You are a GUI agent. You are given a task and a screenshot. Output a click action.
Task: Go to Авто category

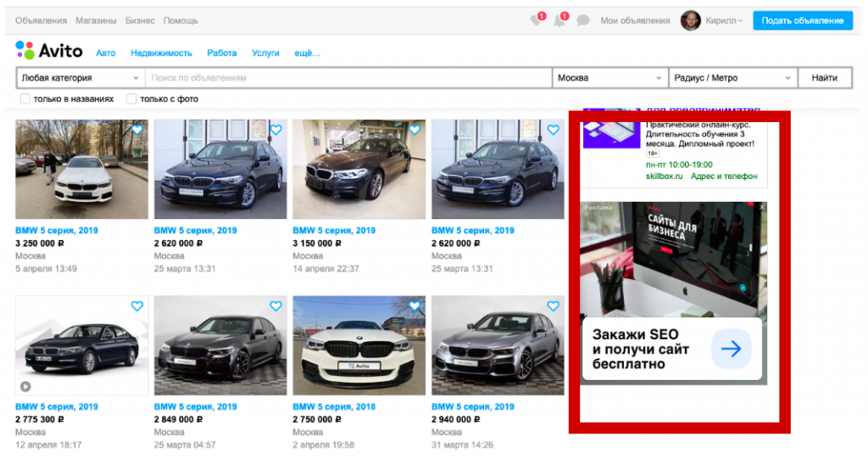click(106, 53)
